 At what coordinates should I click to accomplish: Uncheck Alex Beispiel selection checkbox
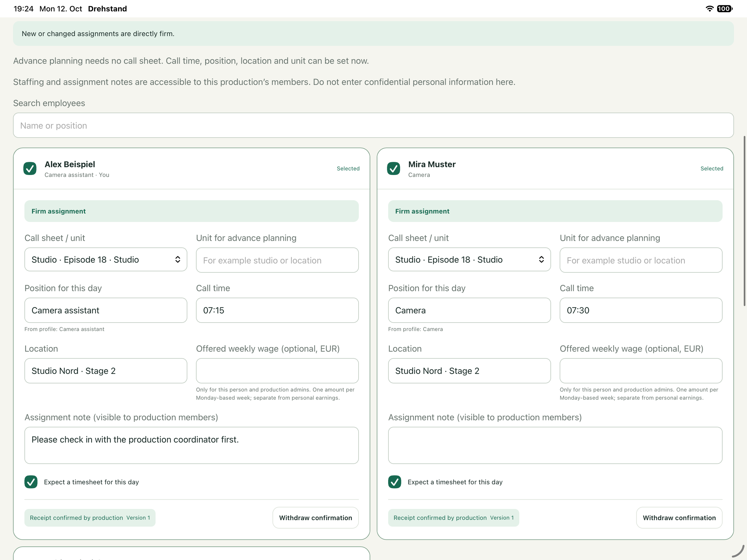(x=30, y=168)
